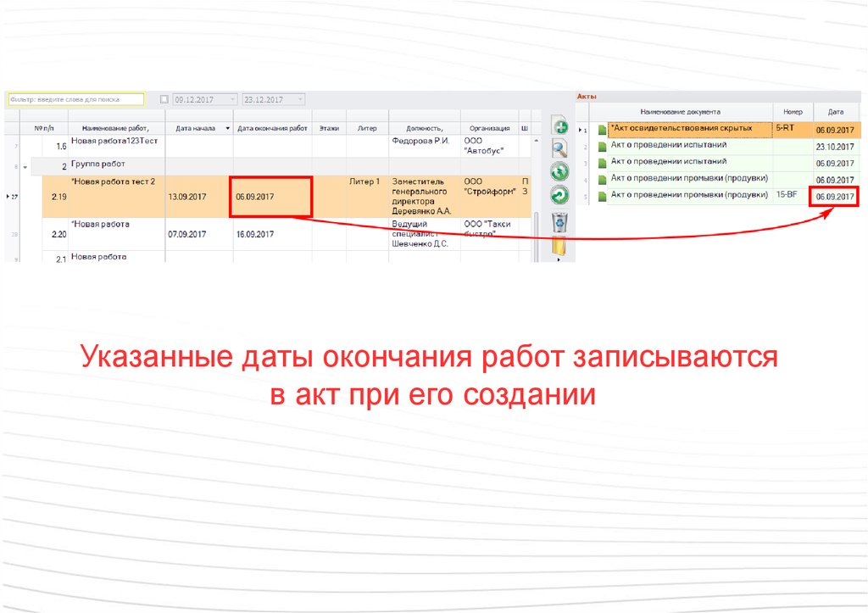The image size is (868, 613).
Task: Select the Группа работ row label
Action: click(98, 164)
